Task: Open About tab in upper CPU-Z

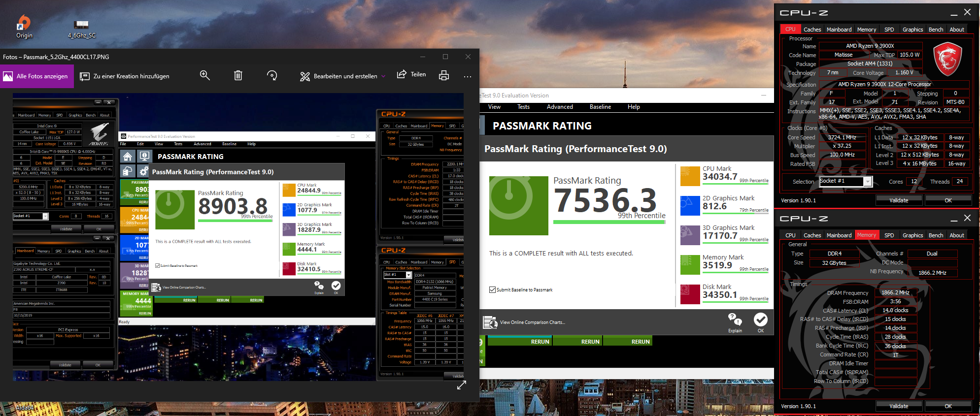Action: click(957, 30)
